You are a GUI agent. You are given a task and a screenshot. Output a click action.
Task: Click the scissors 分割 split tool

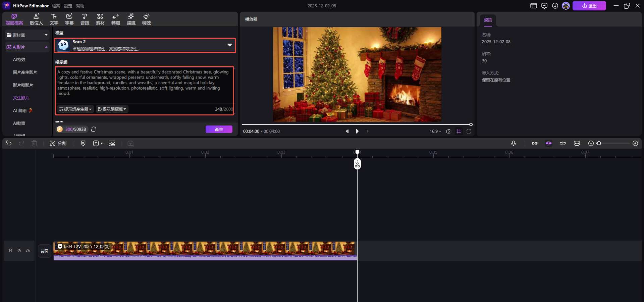pyautogui.click(x=58, y=143)
